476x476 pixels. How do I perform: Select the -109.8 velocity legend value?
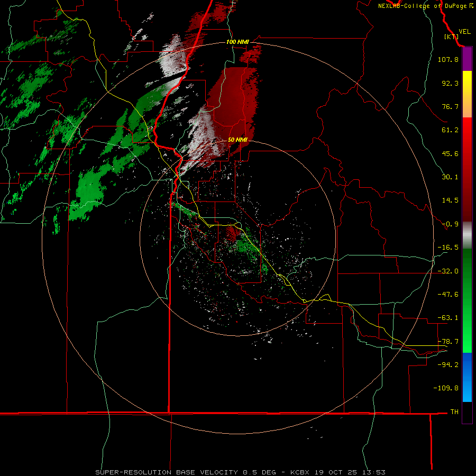446,388
